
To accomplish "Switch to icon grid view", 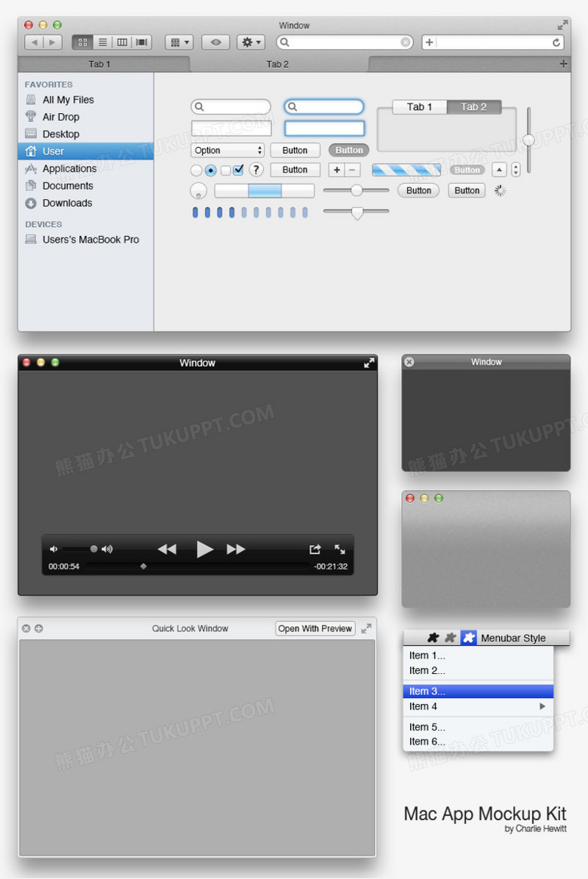I will pyautogui.click(x=82, y=43).
